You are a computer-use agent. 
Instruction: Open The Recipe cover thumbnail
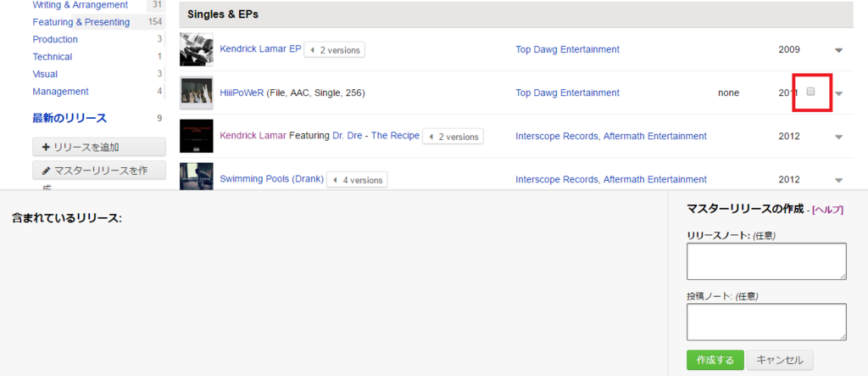pyautogui.click(x=197, y=136)
